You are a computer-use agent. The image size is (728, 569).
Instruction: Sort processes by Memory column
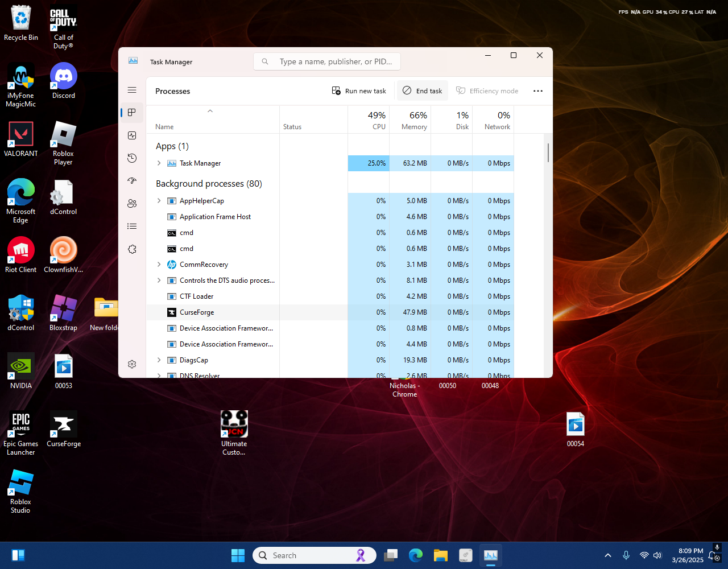(x=413, y=121)
